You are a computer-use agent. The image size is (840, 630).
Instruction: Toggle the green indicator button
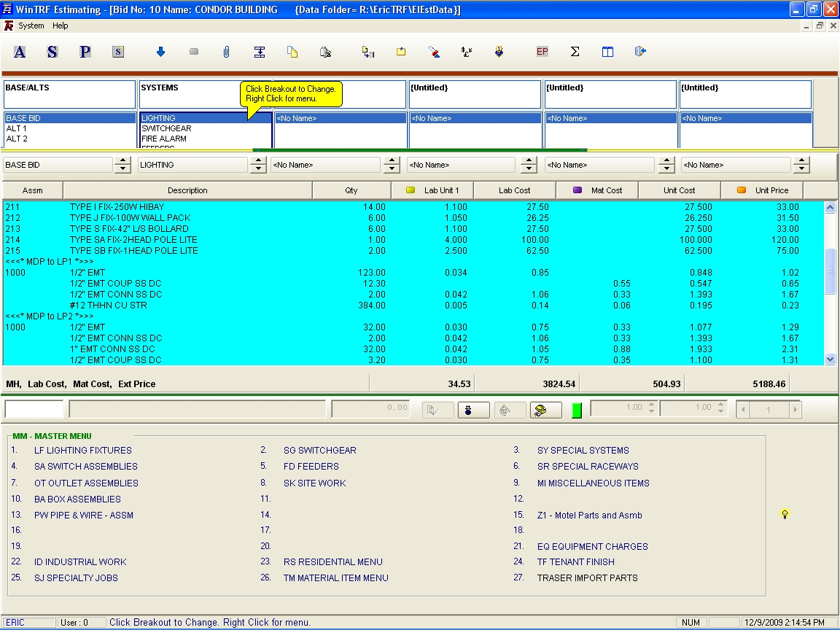click(577, 410)
